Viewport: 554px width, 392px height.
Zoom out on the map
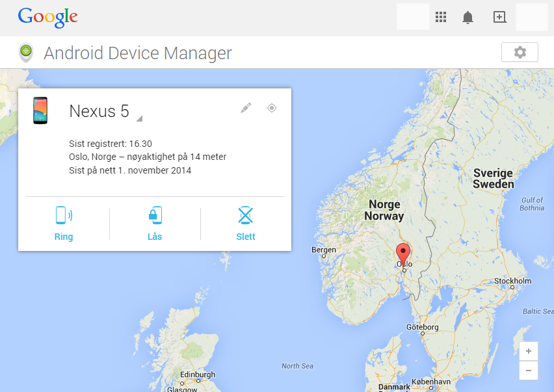[x=529, y=371]
